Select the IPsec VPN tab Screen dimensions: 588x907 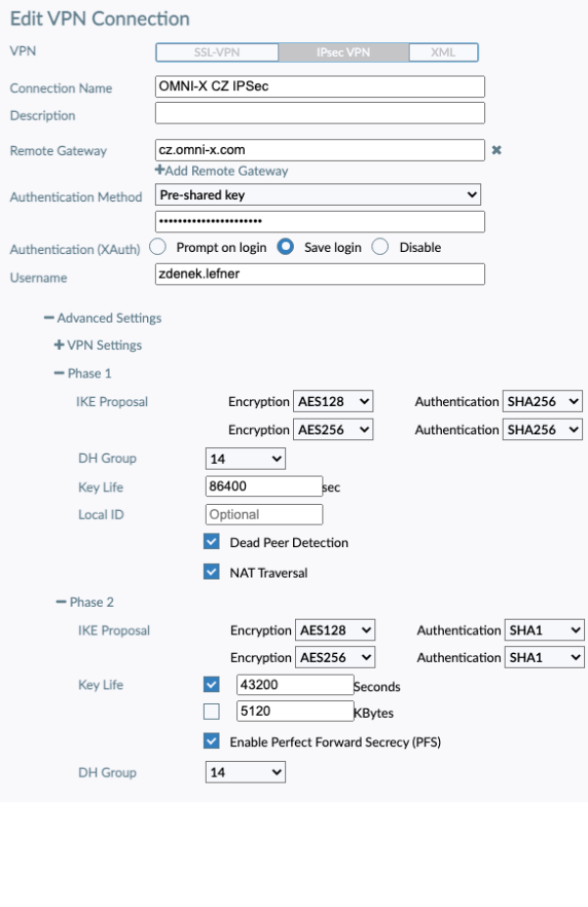pos(342,52)
